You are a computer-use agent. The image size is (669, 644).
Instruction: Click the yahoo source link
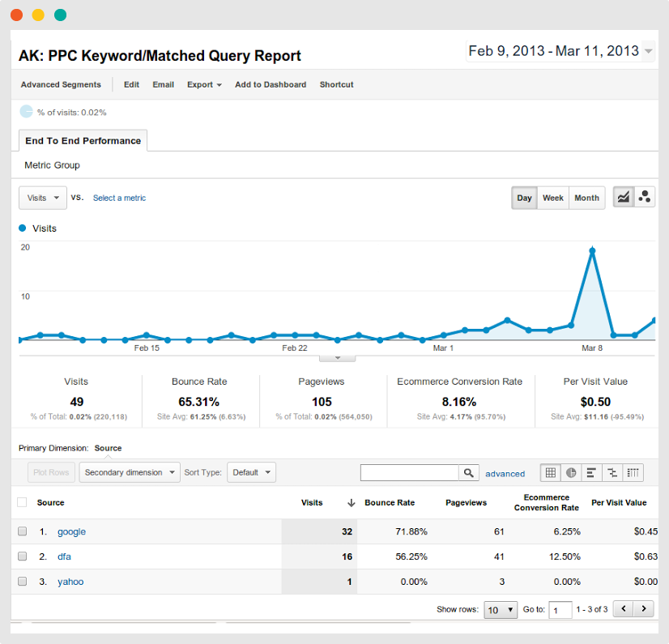[70, 582]
